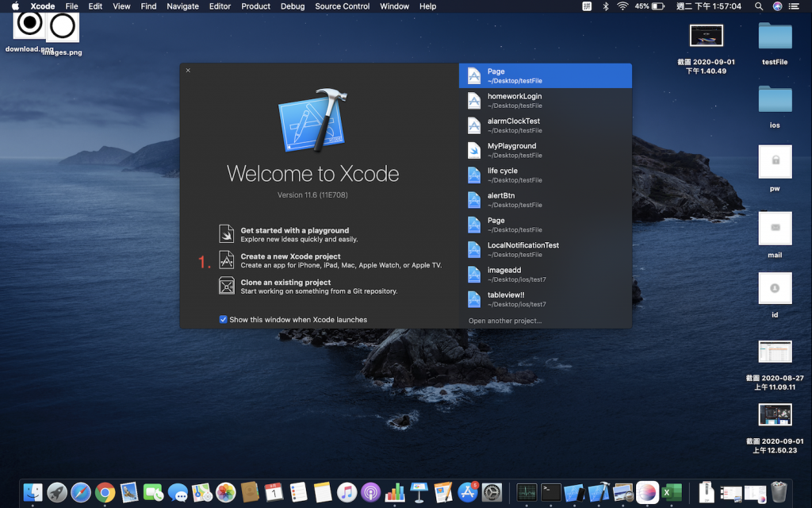Open MyPlayground recent playground
The image size is (812, 508).
(x=546, y=150)
